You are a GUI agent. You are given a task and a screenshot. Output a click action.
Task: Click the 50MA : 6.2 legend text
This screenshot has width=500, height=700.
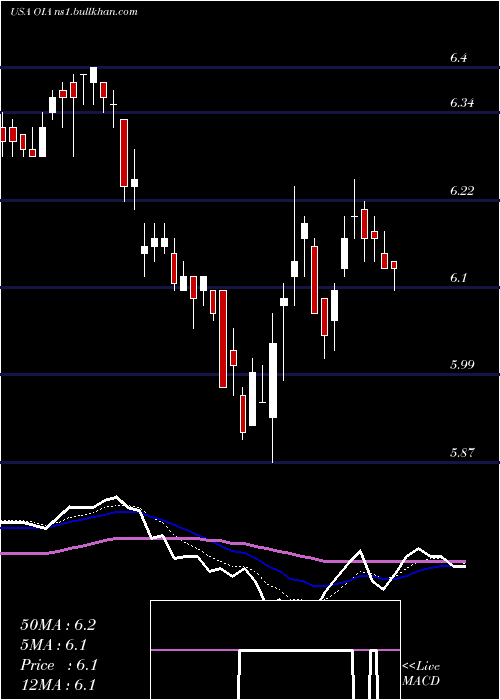tap(58, 625)
